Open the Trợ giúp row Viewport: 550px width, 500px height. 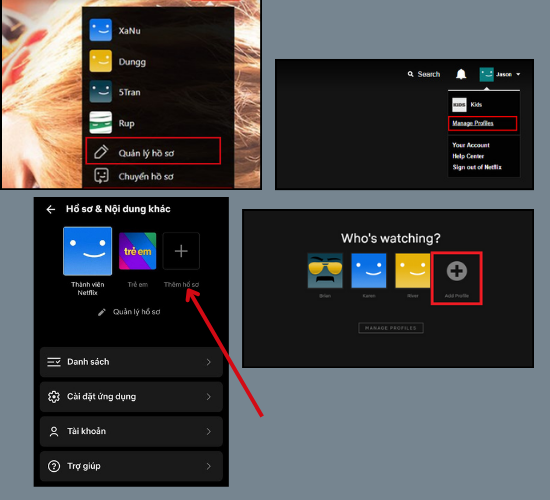tap(131, 466)
